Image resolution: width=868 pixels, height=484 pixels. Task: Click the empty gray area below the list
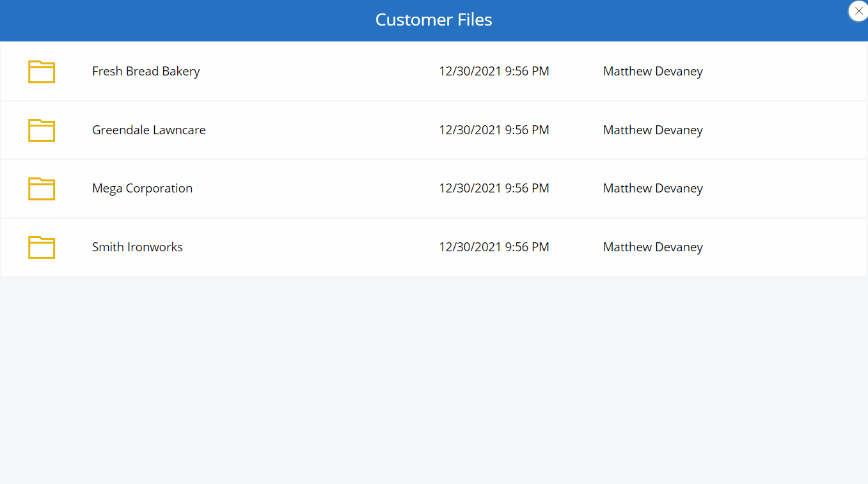point(434,377)
